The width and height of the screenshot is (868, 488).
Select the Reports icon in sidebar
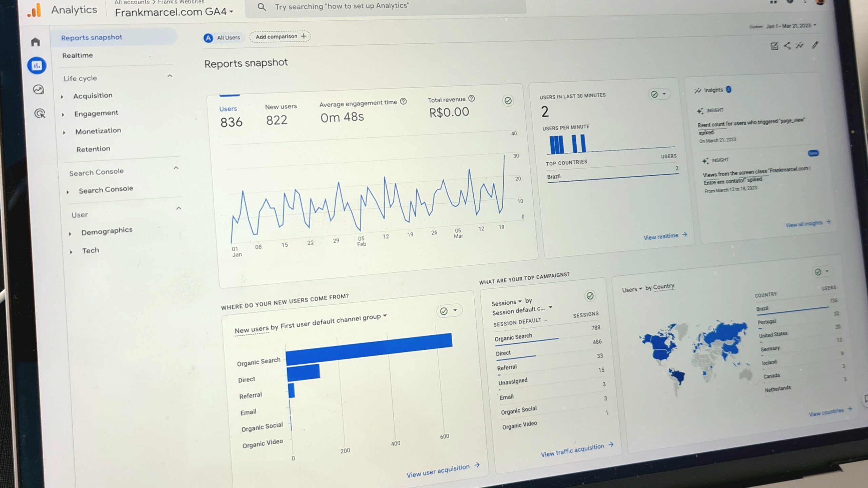click(37, 65)
